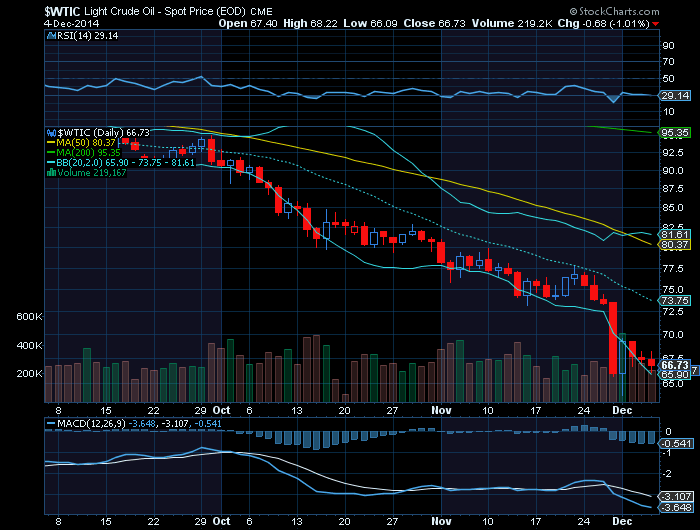Image resolution: width=700 pixels, height=530 pixels.
Task: Click the Nov label on price chart date axis
Action: [x=442, y=410]
